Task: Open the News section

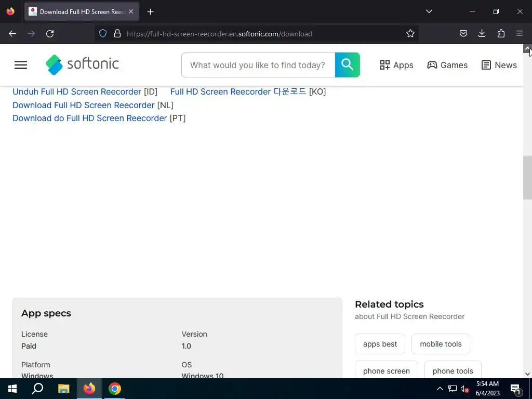Action: [499, 65]
